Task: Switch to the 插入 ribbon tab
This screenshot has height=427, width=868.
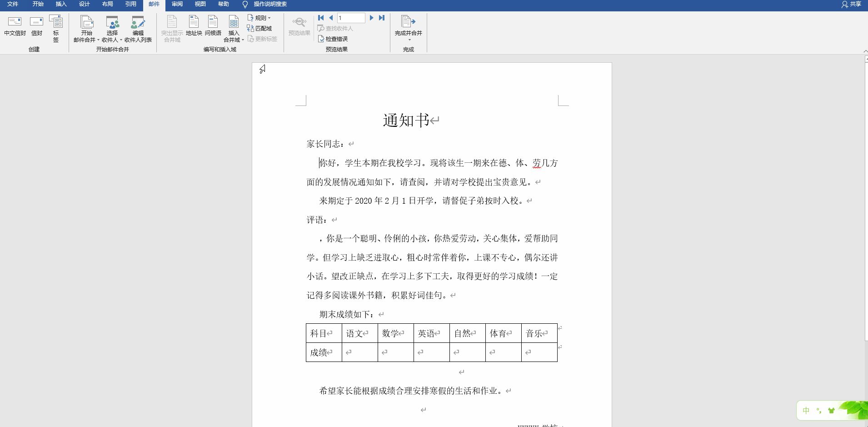Action: point(61,4)
